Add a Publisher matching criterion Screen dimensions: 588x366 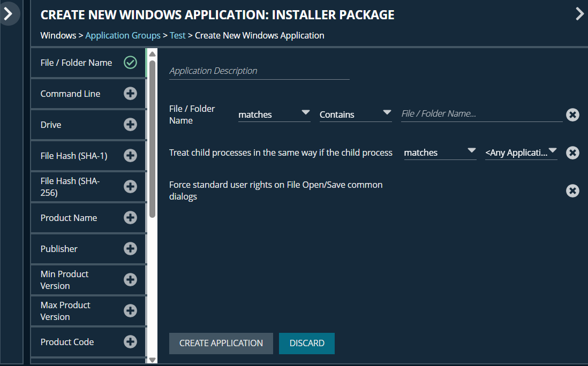point(130,249)
